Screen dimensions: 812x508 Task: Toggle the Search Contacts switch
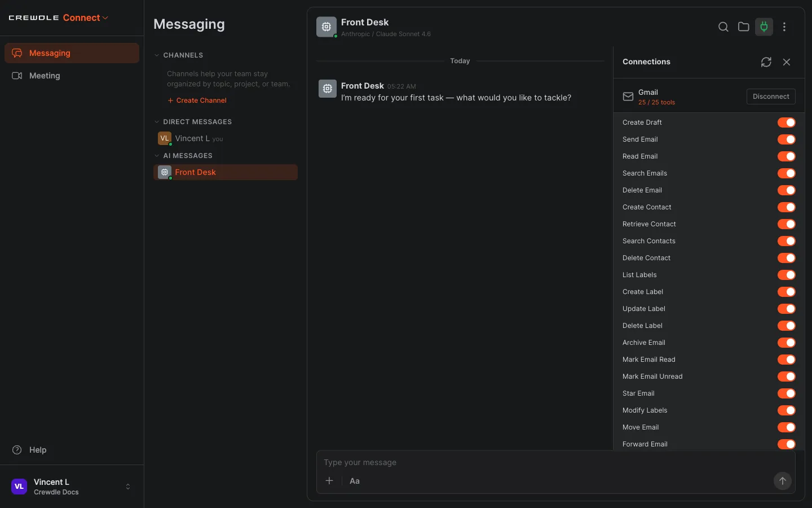[x=786, y=241]
